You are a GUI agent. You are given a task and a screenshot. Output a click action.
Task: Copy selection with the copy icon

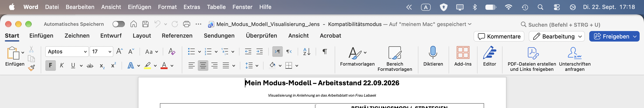tap(31, 59)
